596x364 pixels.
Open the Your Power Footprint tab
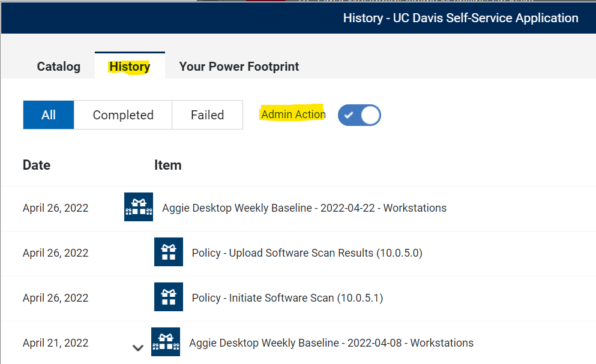(238, 67)
